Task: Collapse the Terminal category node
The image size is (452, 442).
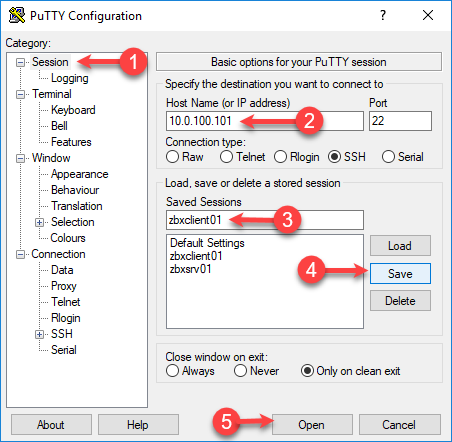Action: pos(21,94)
